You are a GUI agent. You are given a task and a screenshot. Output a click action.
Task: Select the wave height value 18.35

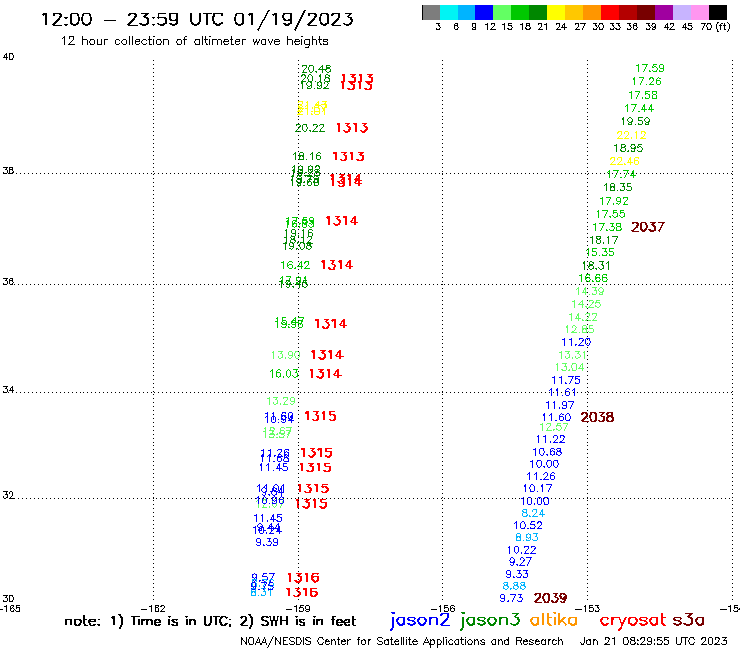[618, 187]
